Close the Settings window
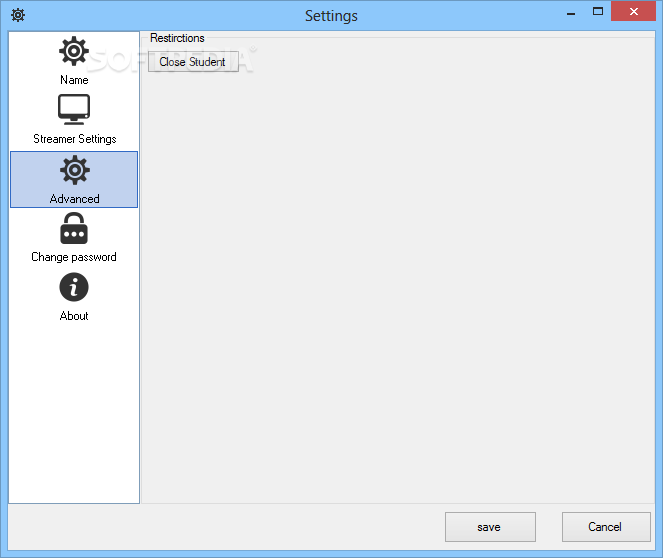Image resolution: width=663 pixels, height=558 pixels. pos(633,11)
